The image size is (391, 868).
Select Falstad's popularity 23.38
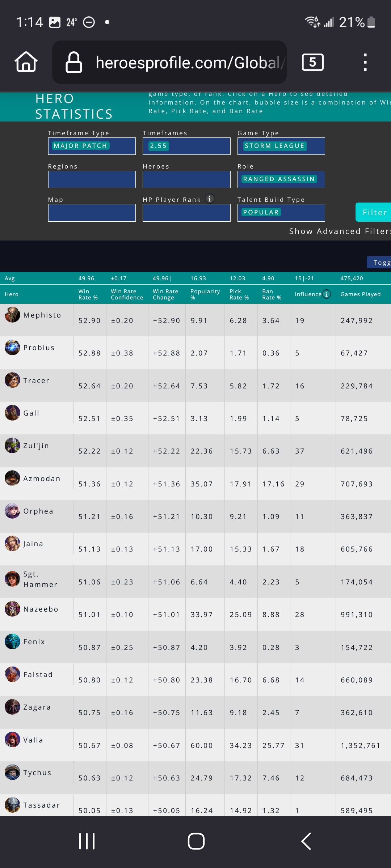[x=202, y=680]
